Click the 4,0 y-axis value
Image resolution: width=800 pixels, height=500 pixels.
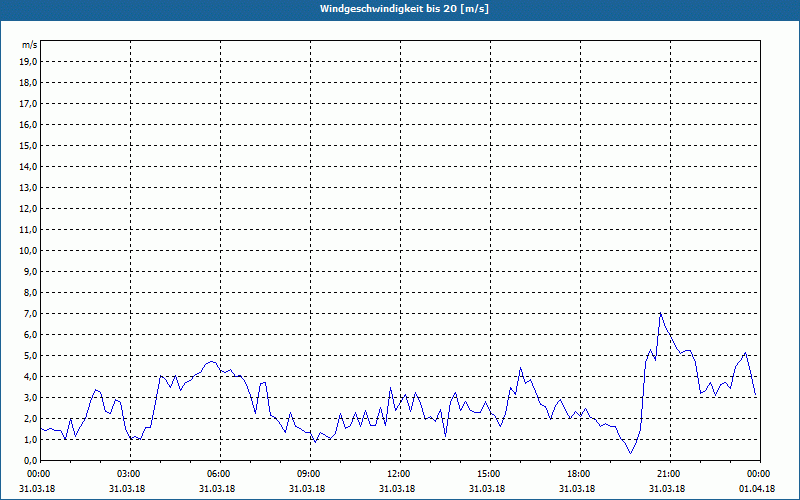click(x=30, y=377)
